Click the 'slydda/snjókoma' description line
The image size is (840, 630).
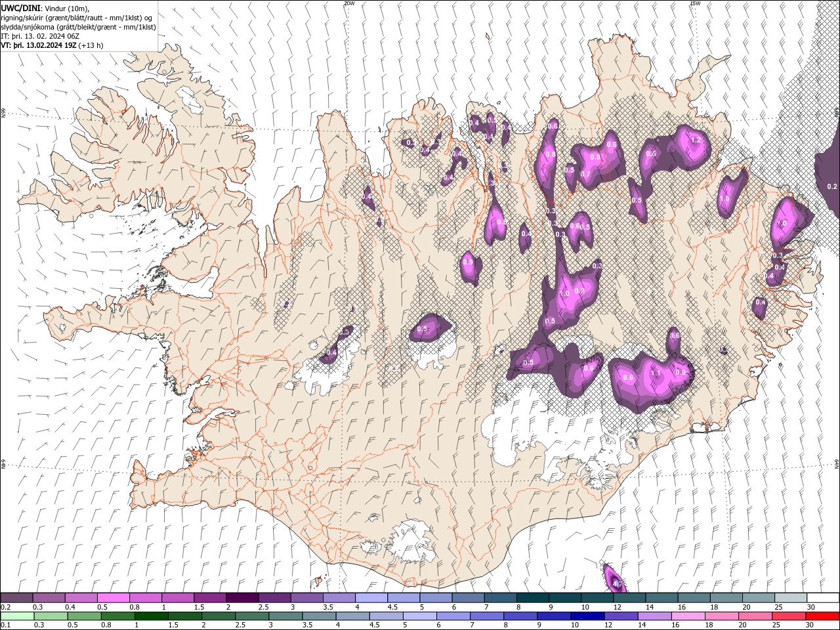79,27
